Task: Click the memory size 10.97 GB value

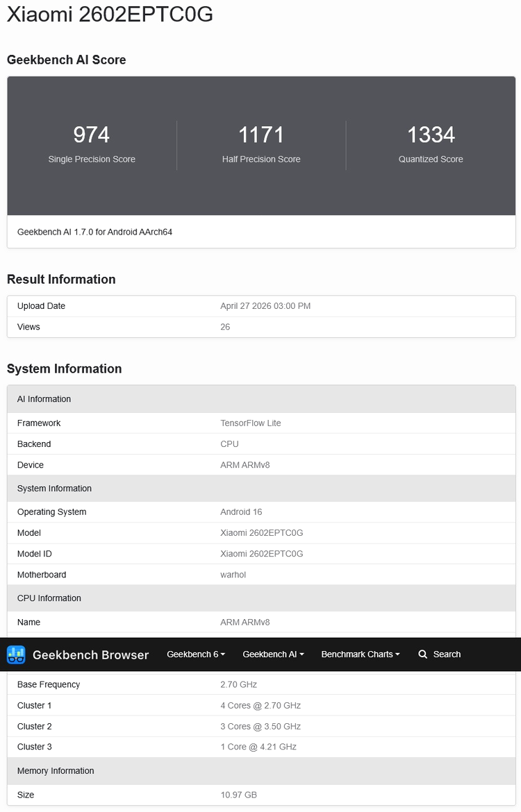Action: [x=238, y=795]
